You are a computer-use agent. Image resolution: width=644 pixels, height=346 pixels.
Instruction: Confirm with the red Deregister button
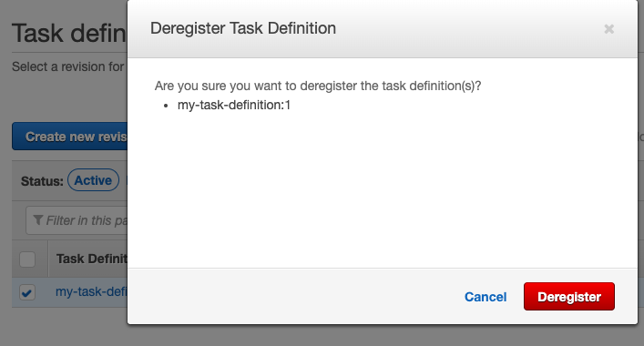click(568, 296)
